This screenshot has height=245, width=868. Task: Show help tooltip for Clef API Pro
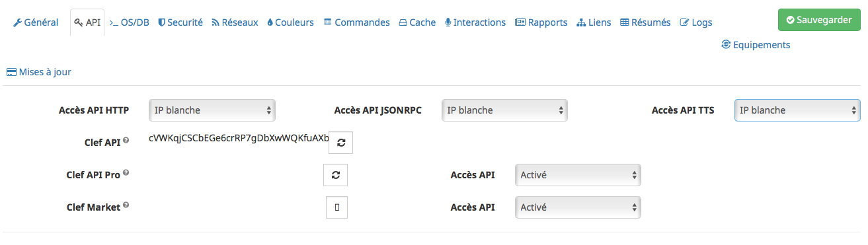tap(126, 173)
